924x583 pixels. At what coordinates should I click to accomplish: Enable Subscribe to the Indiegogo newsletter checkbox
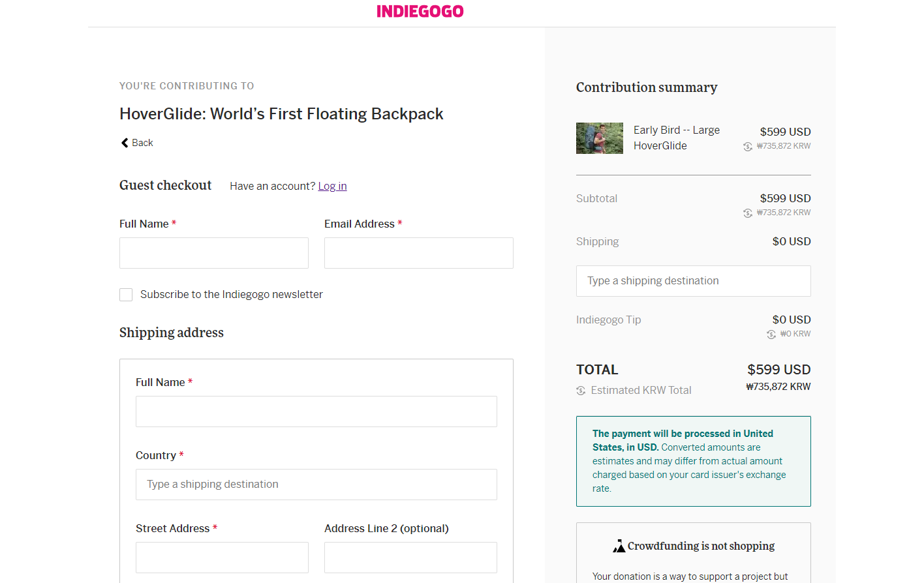[126, 295]
